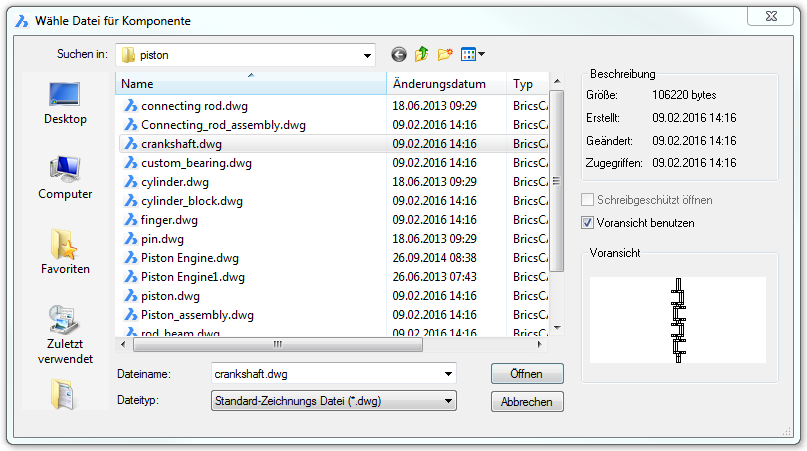The image size is (807, 451).
Task: Select Computer in places sidebar
Action: pos(65,178)
